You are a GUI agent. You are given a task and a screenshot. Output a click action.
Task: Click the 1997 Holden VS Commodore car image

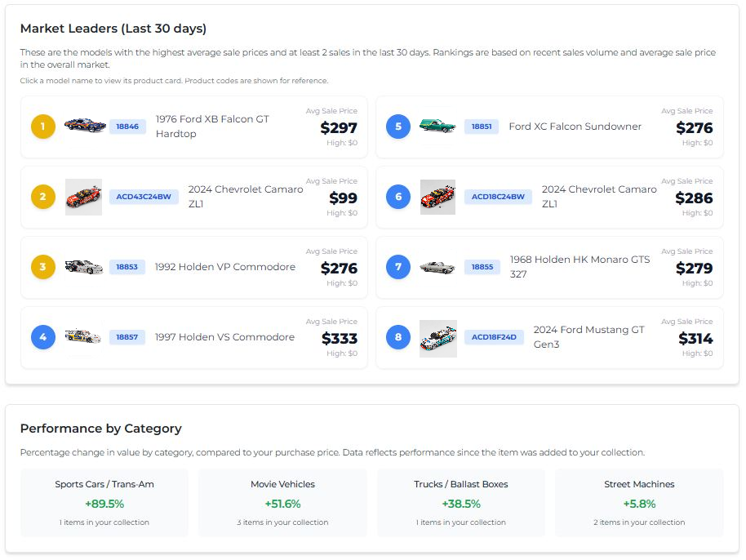(x=83, y=337)
